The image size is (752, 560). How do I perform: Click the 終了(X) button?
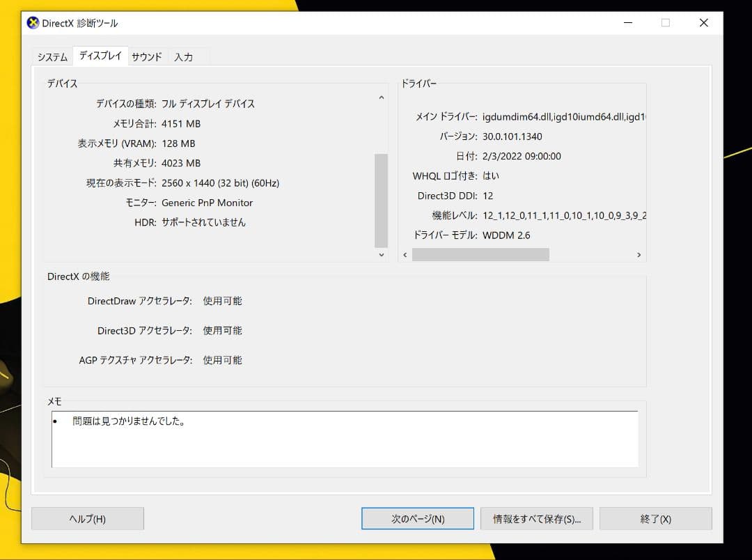tap(655, 518)
